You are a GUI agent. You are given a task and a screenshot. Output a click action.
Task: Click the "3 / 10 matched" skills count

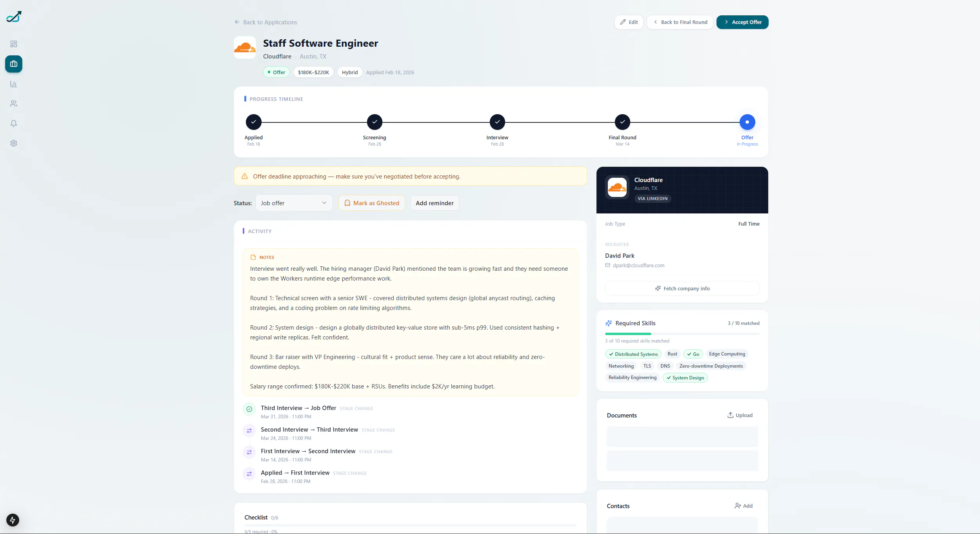744,323
